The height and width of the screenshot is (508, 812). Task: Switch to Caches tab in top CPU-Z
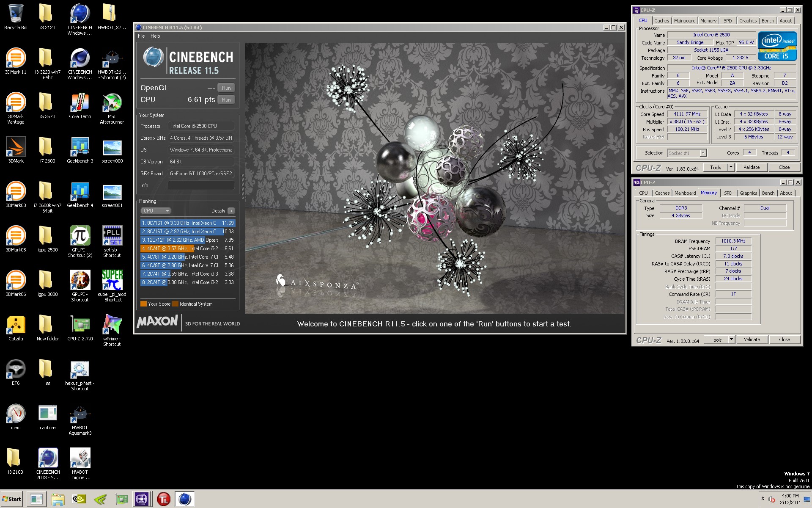pyautogui.click(x=661, y=21)
